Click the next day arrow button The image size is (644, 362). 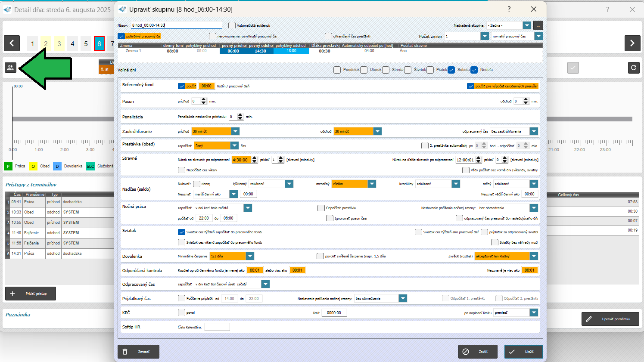click(632, 43)
